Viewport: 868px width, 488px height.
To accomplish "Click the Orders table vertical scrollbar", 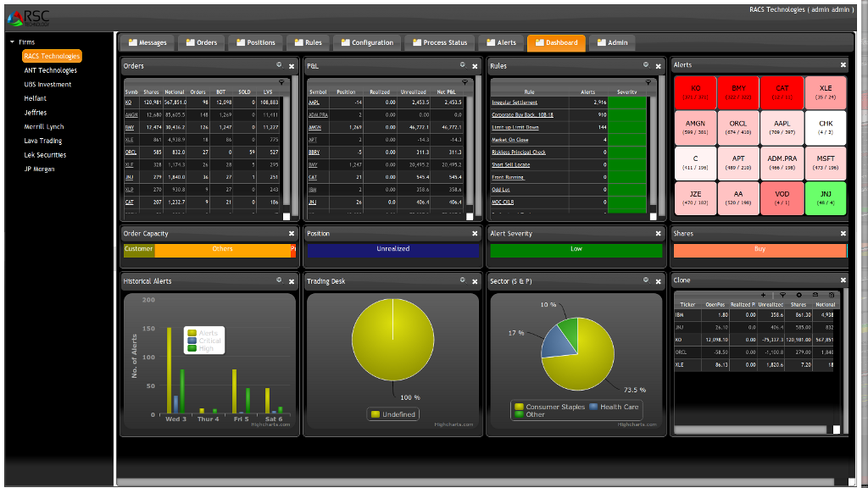I will click(294, 144).
